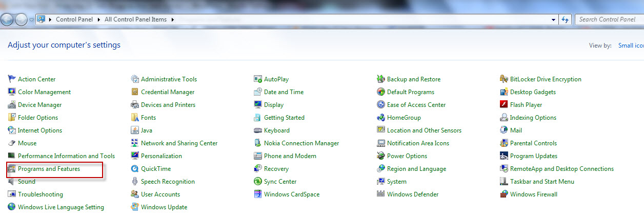Open Network and Sharing Center

179,143
